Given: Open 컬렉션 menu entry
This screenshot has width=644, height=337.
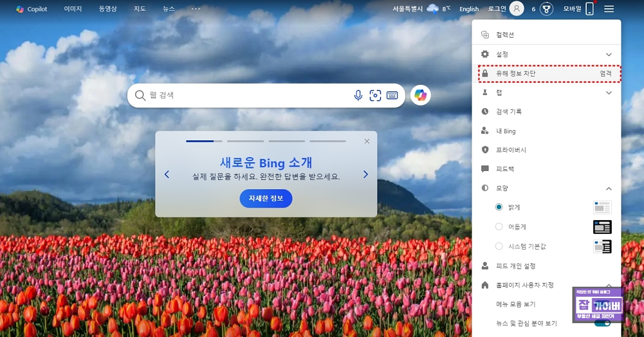Looking at the screenshot, I should pyautogui.click(x=547, y=35).
